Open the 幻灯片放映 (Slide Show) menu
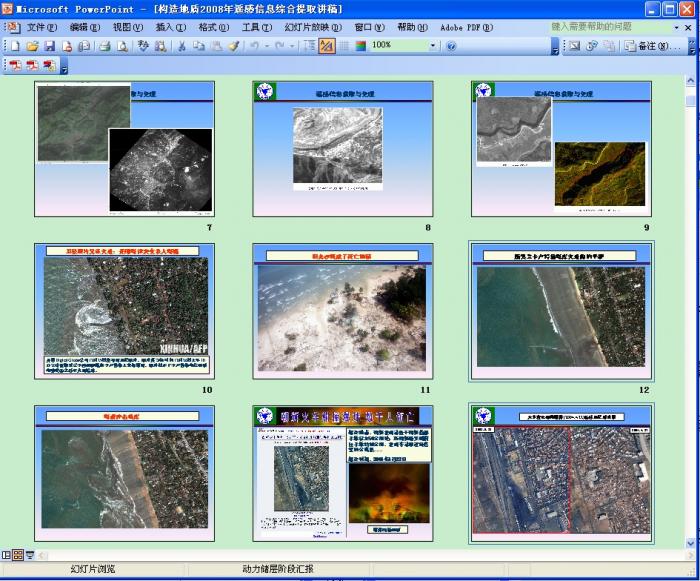Viewport: 700px width, 581px height. pos(312,27)
